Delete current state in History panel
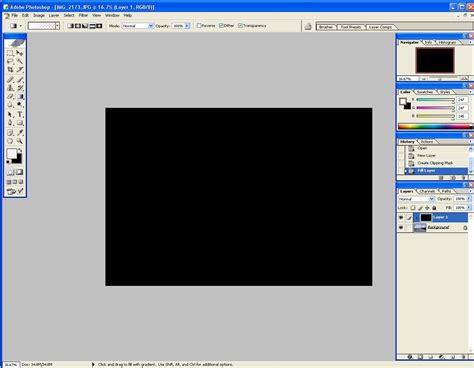 click(x=463, y=178)
